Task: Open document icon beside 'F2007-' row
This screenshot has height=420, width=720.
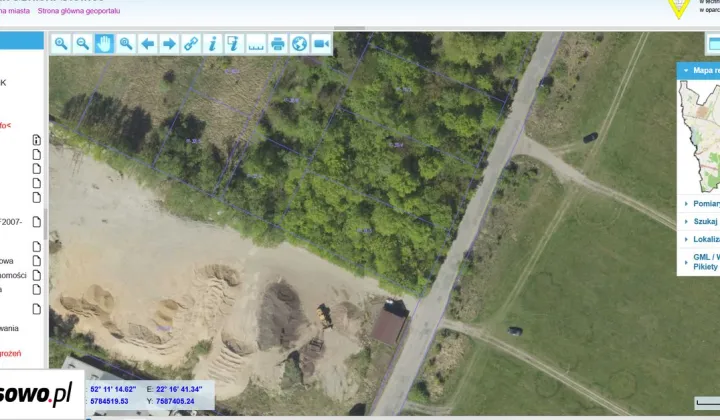Action: click(37, 222)
